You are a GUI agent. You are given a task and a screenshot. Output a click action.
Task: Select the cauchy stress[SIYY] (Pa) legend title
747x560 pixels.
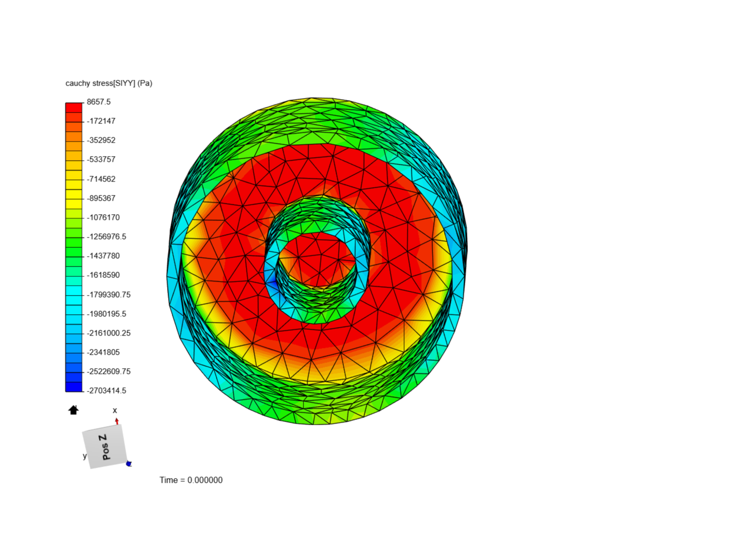109,83
